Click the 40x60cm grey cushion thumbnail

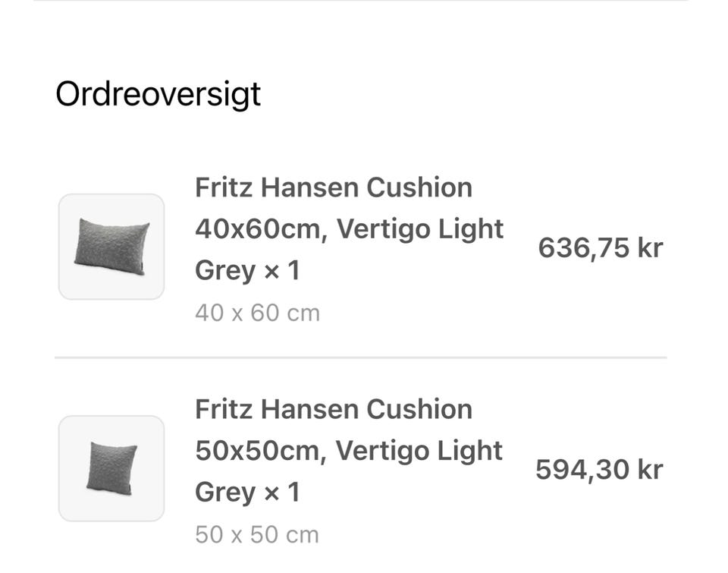[x=111, y=247]
